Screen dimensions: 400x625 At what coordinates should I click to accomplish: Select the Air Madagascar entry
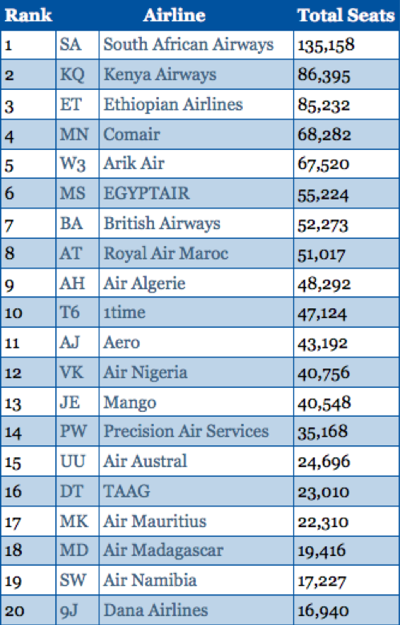[163, 551]
